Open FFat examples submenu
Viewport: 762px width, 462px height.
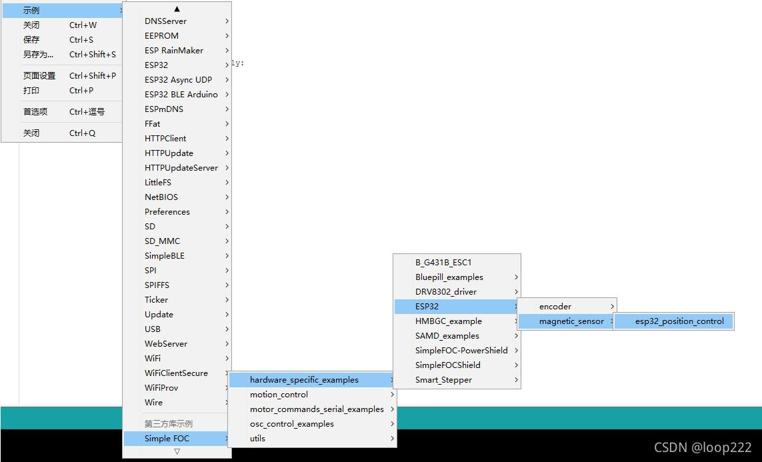[177, 124]
